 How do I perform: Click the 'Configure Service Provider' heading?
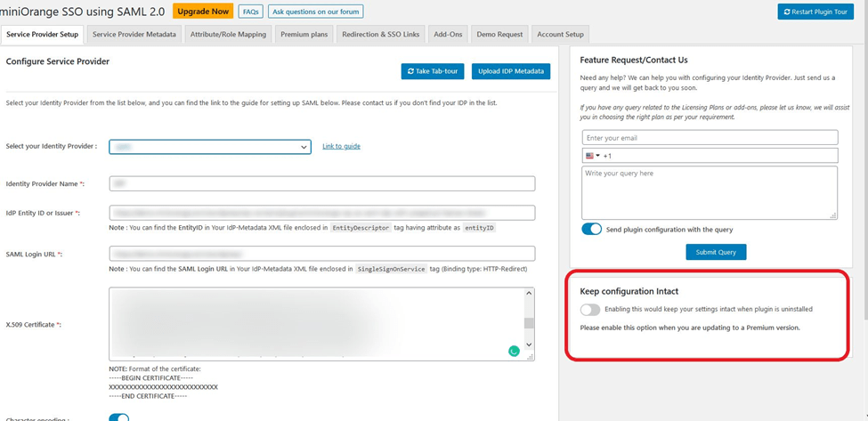[x=58, y=61]
